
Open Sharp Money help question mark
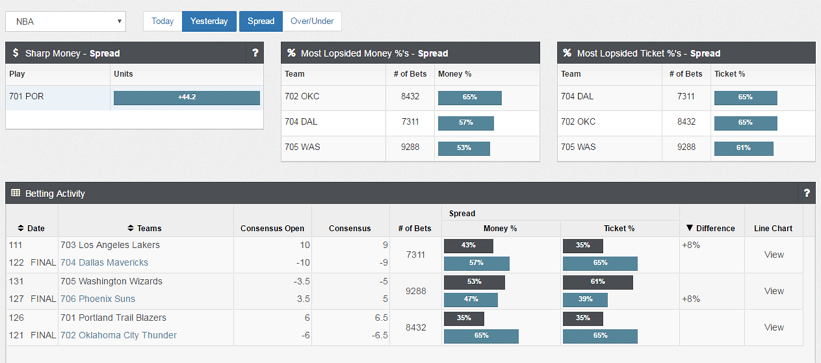tap(255, 53)
